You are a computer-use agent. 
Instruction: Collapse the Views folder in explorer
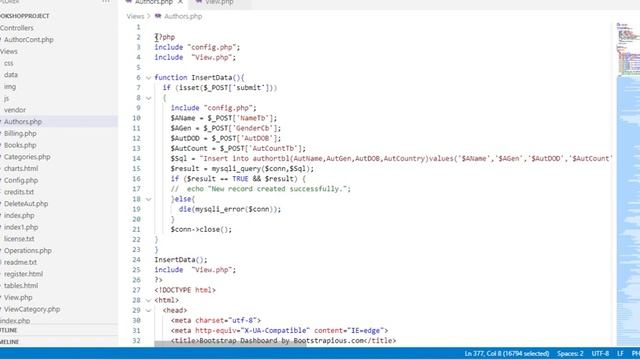pos(9,51)
